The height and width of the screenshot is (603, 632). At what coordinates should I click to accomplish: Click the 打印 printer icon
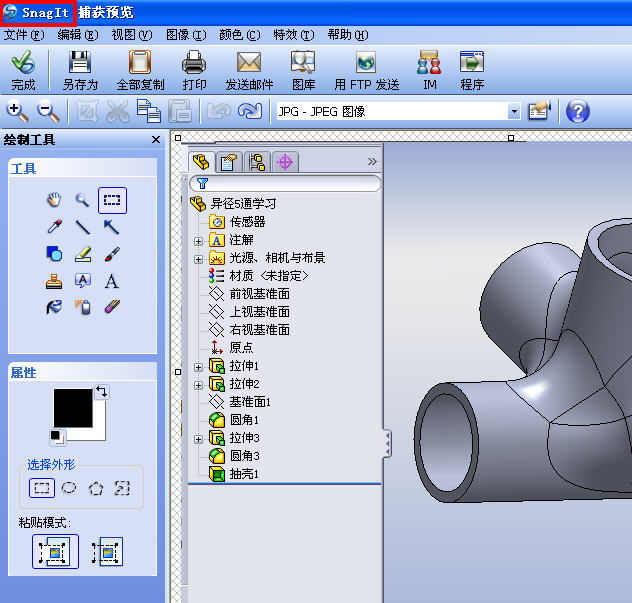point(194,62)
